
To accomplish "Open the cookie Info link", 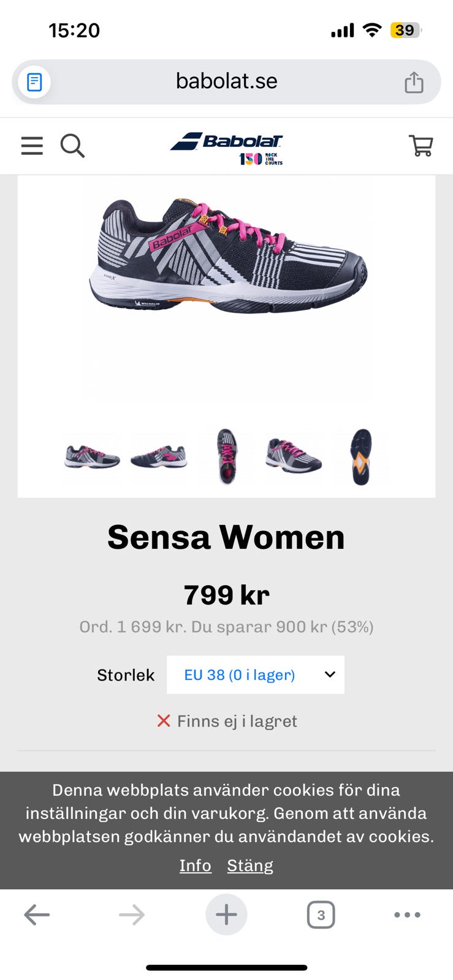I will [195, 865].
